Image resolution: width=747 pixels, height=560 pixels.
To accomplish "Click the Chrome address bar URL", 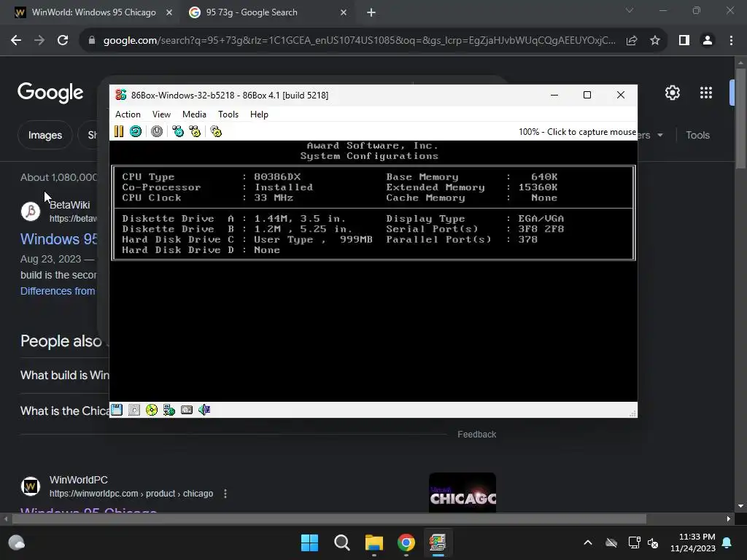I will click(x=359, y=41).
